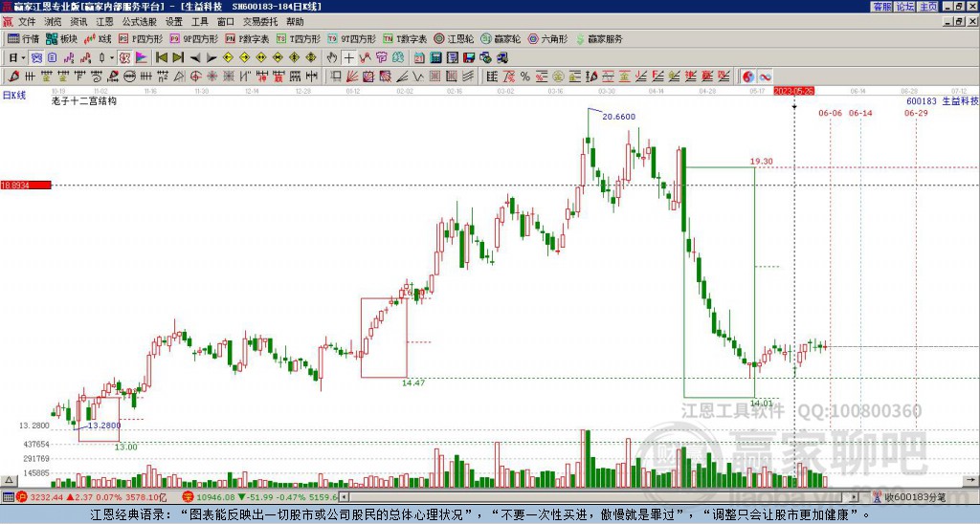Click the 20.6600 high price label

coord(619,117)
